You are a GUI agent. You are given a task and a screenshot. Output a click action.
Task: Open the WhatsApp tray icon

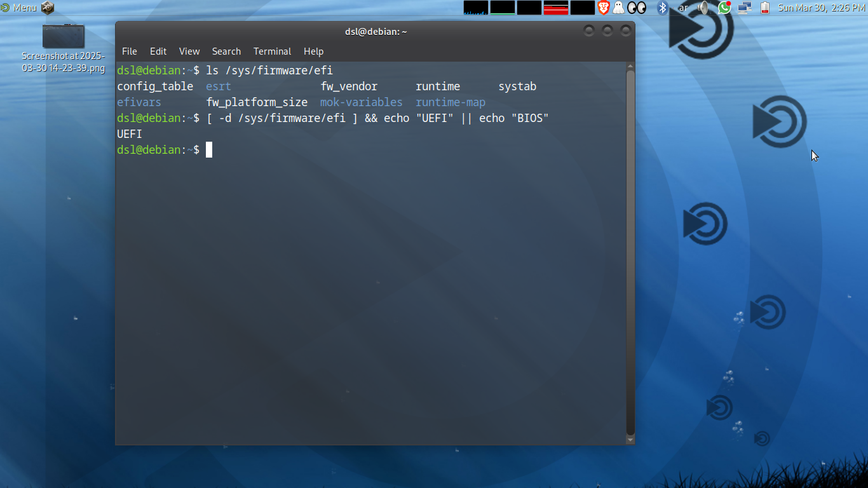(724, 8)
